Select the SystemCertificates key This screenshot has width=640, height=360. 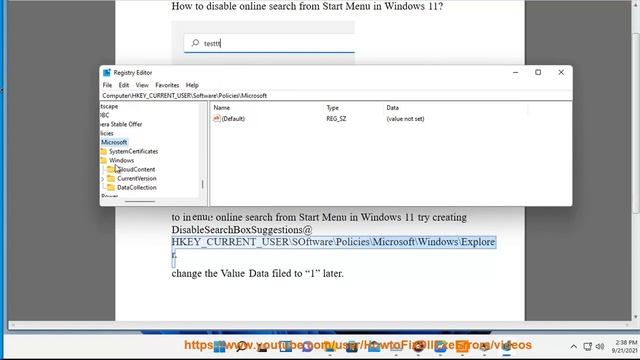pos(133,151)
